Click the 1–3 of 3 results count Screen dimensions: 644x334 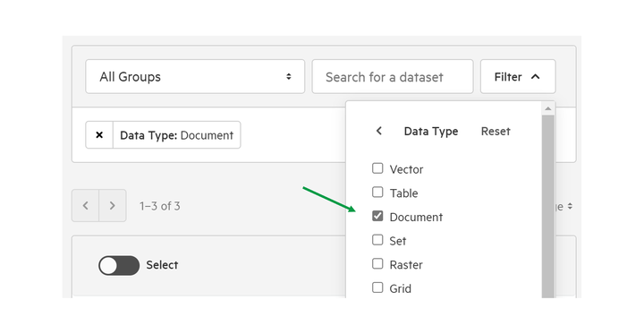pos(160,206)
